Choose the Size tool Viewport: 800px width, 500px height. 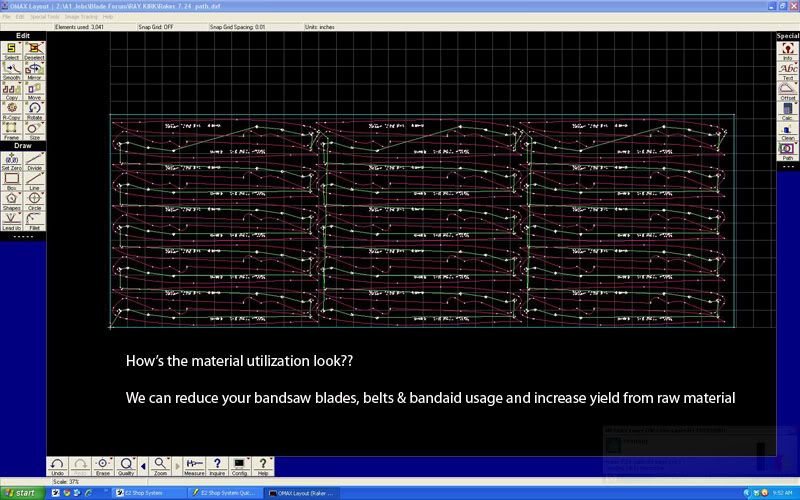click(x=34, y=131)
